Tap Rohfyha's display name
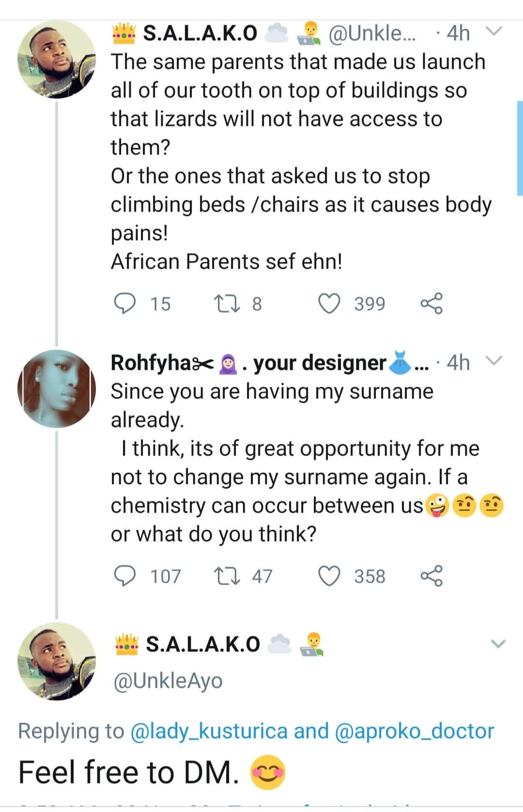The height and width of the screenshot is (812, 523). 152,363
